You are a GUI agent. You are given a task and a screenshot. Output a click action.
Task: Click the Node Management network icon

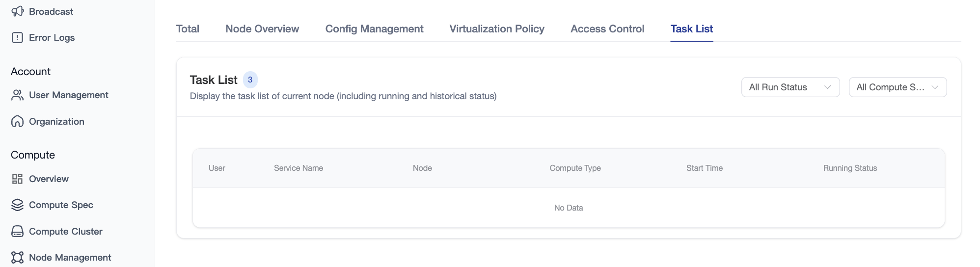(x=17, y=258)
